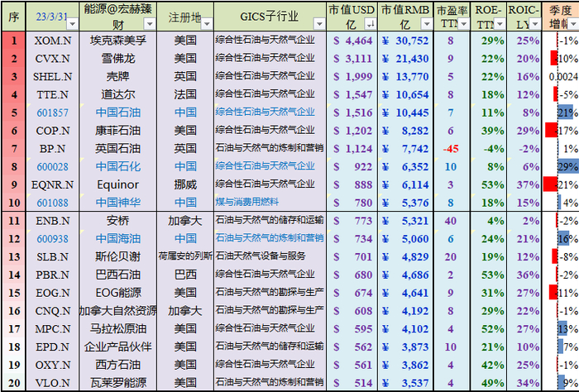The width and height of the screenshot is (579, 392).
Task: Click ticker cell SLB.N
Action: [x=52, y=257]
